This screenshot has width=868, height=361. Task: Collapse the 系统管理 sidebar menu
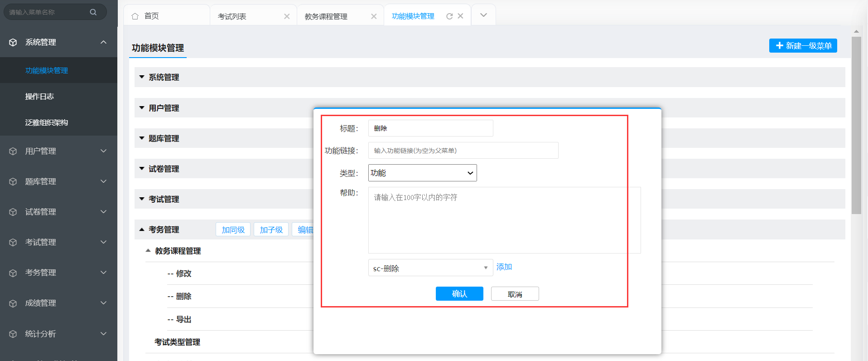(103, 42)
